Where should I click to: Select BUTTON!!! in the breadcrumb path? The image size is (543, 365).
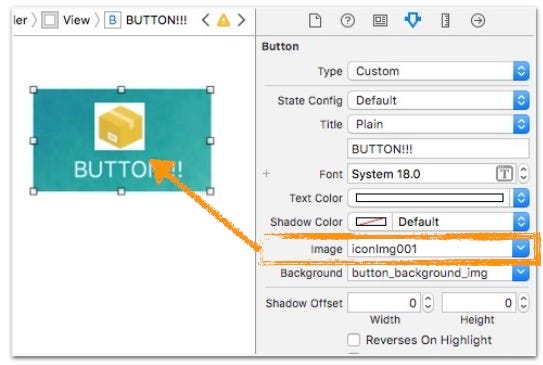click(156, 20)
